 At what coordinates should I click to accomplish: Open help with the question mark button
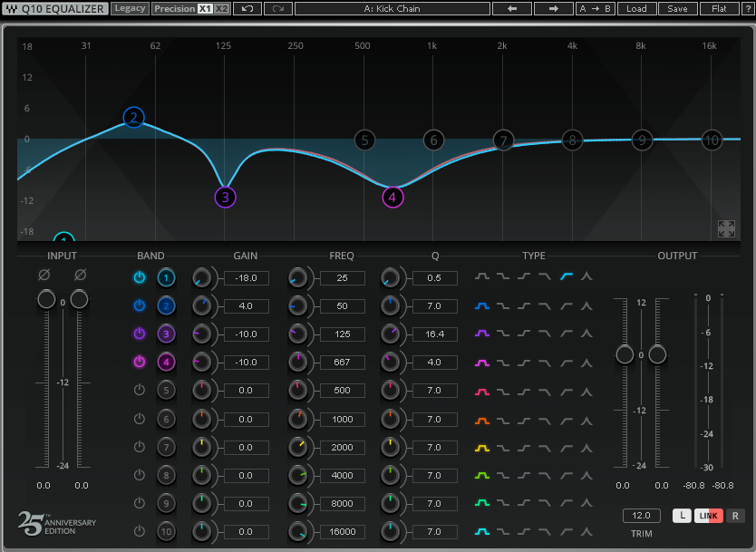[748, 9]
